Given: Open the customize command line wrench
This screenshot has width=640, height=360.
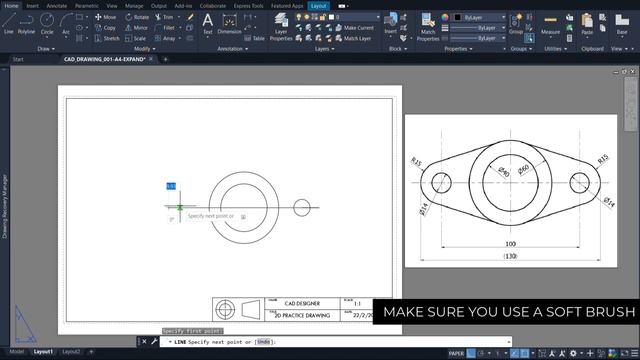Looking at the screenshot, I should tap(154, 342).
